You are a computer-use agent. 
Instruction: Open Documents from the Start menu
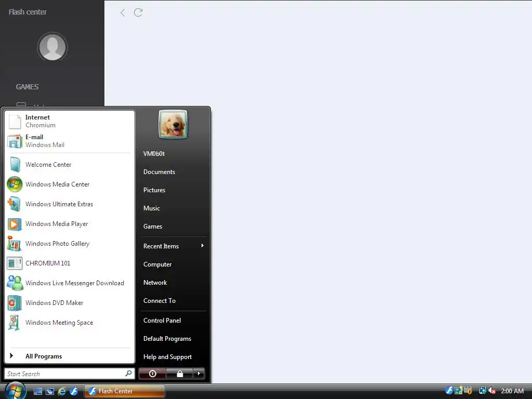coord(173,172)
